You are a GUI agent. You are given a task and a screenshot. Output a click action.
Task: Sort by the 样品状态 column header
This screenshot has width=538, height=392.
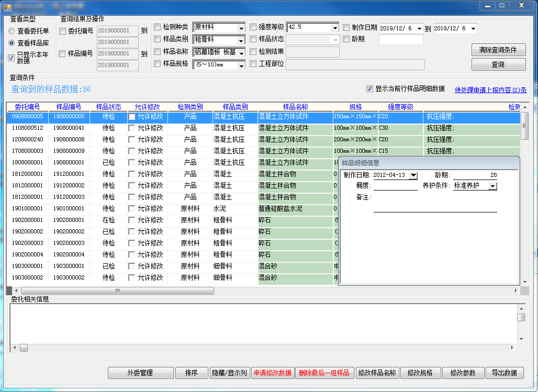tap(108, 107)
